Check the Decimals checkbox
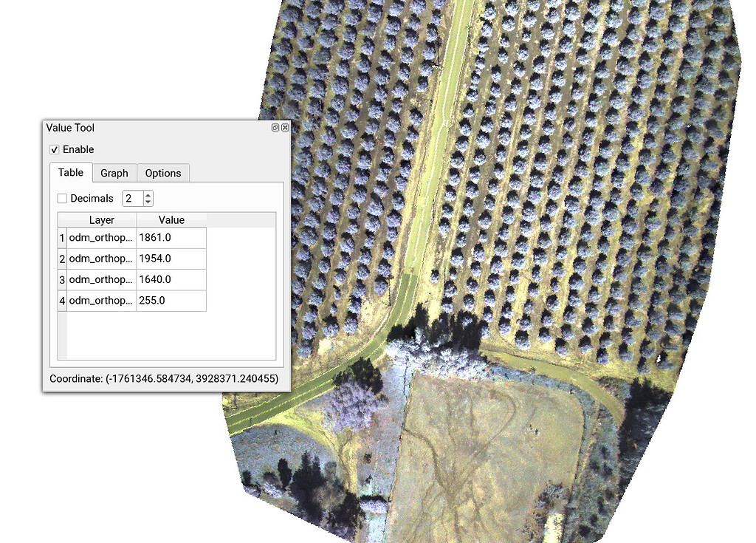This screenshot has width=756, height=543. pos(63,198)
